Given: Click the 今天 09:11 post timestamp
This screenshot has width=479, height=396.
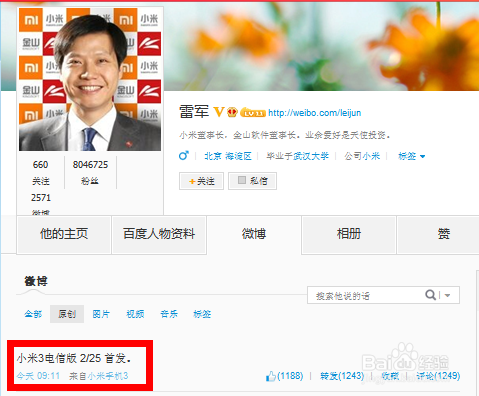Looking at the screenshot, I should click(38, 376).
